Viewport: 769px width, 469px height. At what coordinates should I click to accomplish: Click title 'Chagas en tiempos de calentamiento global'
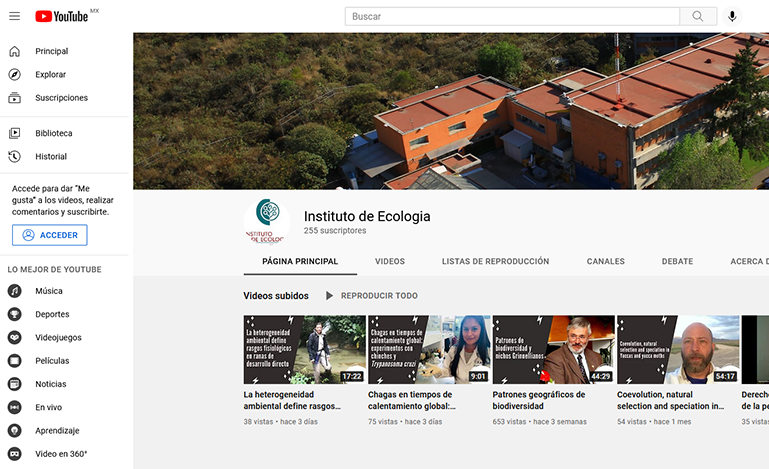[412, 400]
